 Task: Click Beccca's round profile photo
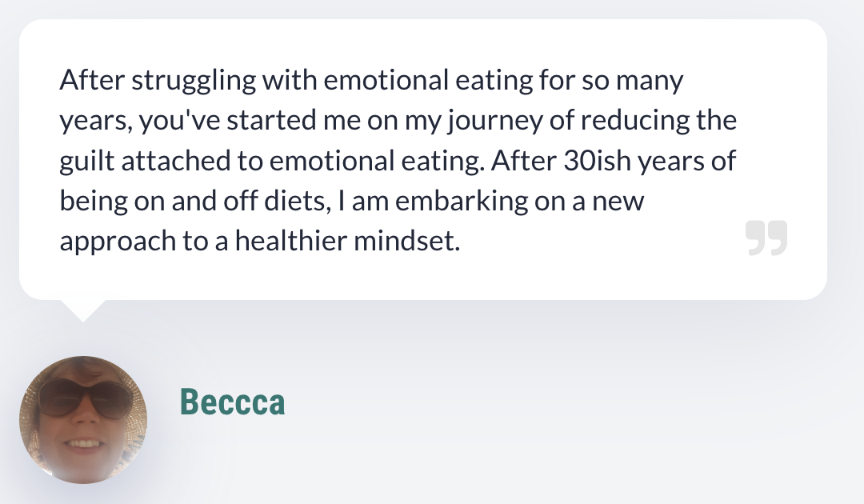(83, 420)
